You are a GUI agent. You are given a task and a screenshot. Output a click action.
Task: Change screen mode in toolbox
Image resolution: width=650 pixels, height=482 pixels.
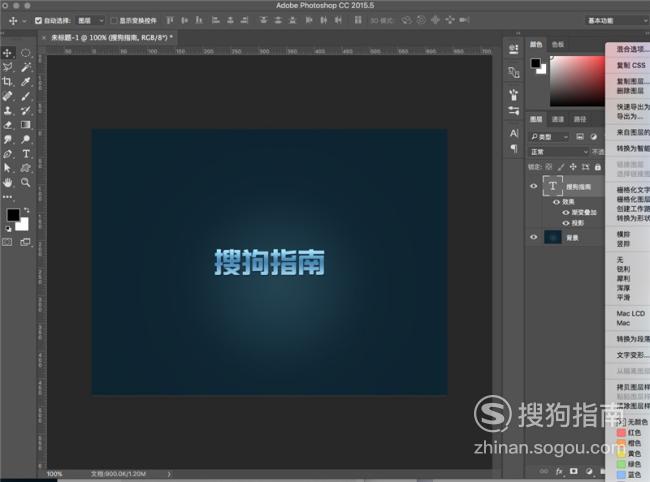coord(25,242)
